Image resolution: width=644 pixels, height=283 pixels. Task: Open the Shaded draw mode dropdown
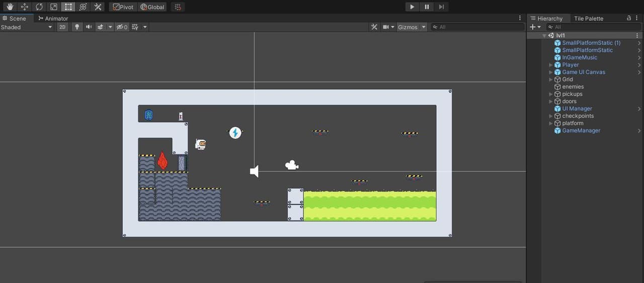coord(27,27)
